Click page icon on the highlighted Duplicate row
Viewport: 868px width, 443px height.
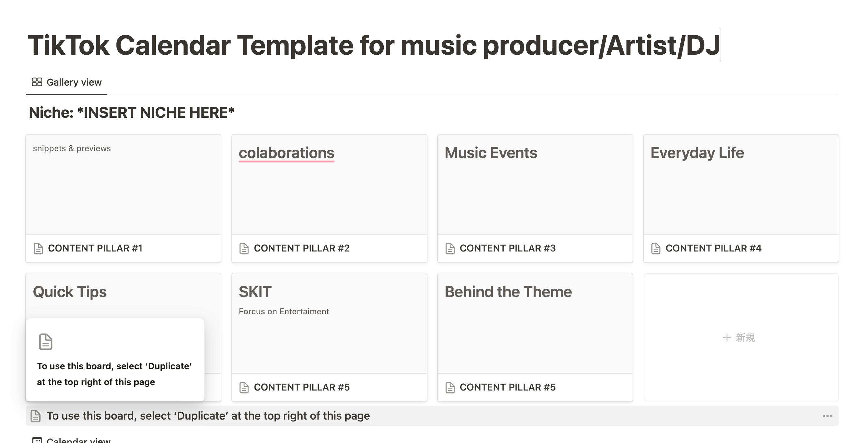[35, 416]
